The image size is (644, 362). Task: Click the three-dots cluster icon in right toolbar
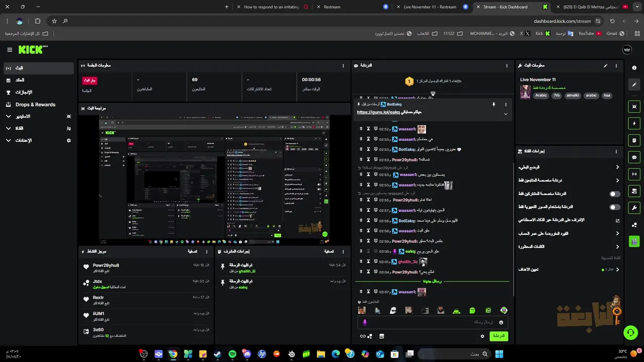coord(634,225)
